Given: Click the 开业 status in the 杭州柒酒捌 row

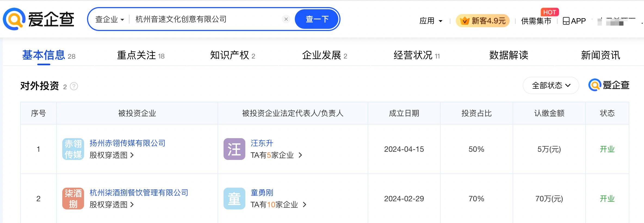Looking at the screenshot, I should click(x=607, y=199).
